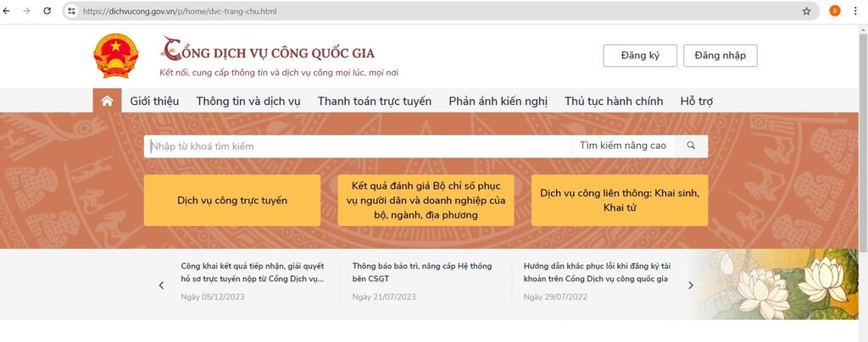View site information icon in address bar
Screen dimensions: 868x342
[72, 12]
